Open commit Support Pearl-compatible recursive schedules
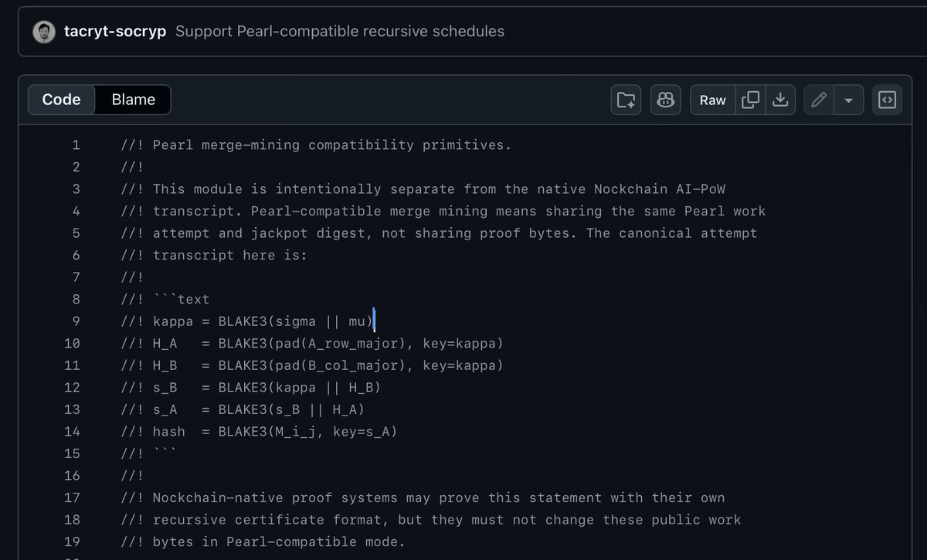 coord(340,32)
